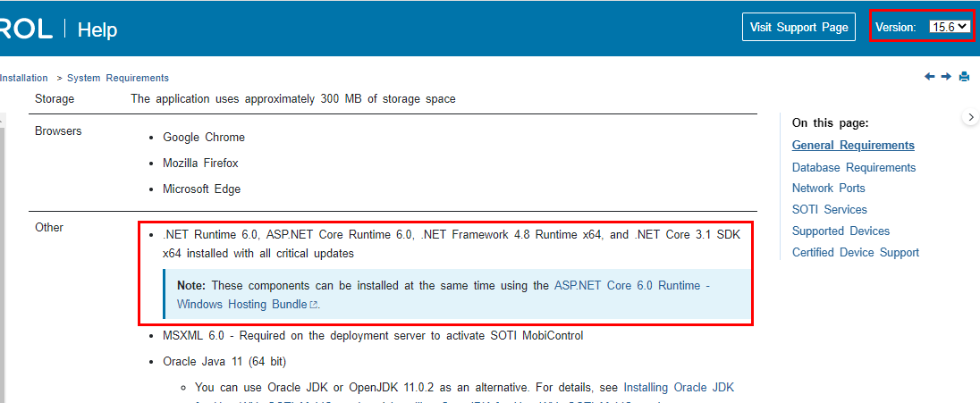Image resolution: width=980 pixels, height=403 pixels.
Task: Jump to Database Requirements section
Action: click(x=854, y=167)
